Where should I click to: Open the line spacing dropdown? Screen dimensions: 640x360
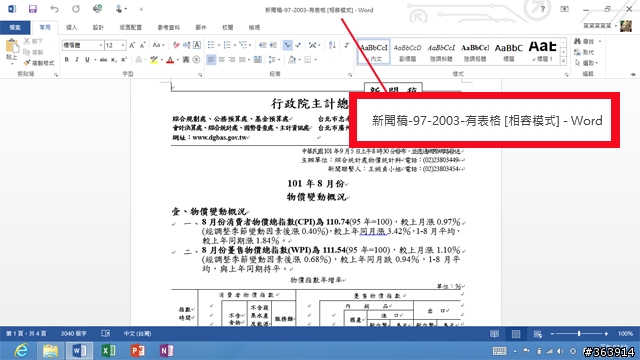coord(279,60)
